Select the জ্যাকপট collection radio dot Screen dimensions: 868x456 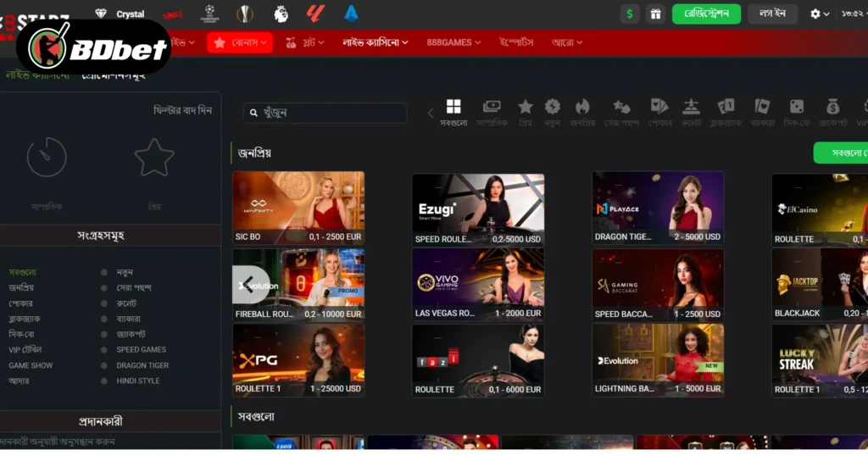[103, 334]
